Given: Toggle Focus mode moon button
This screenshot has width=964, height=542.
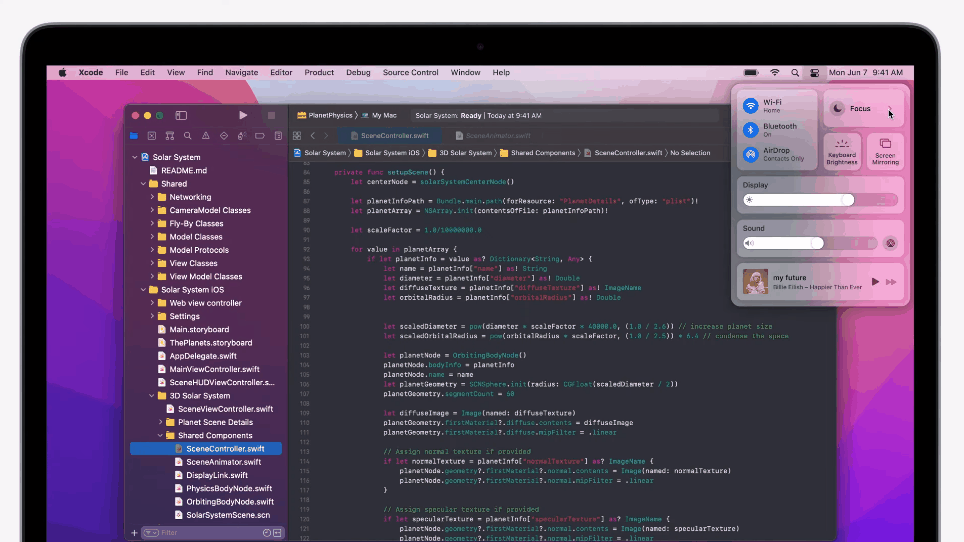Looking at the screenshot, I should coord(837,108).
